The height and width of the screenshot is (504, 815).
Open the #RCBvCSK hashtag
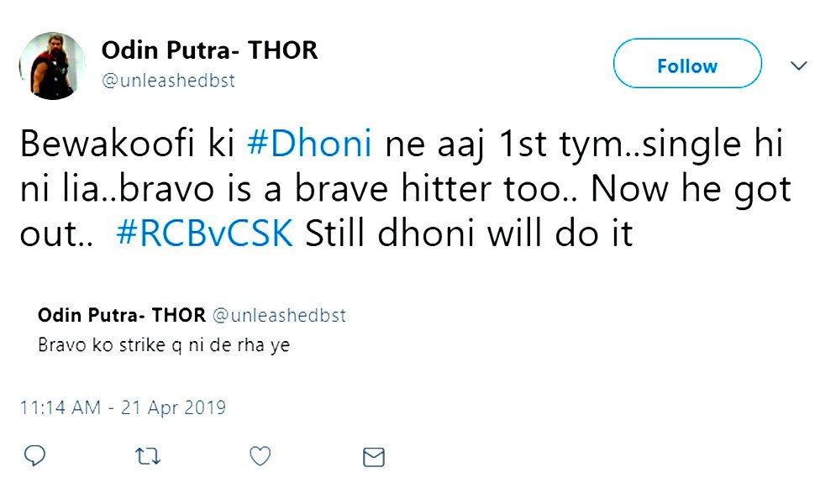pyautogui.click(x=204, y=234)
